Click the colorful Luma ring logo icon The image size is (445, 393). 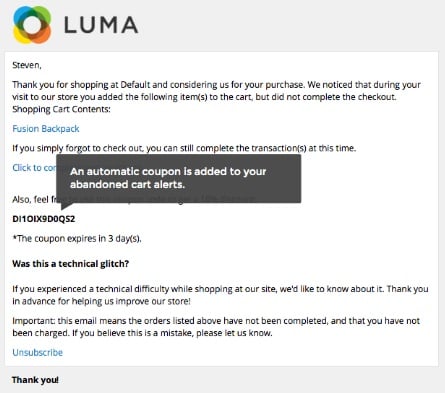[x=32, y=25]
